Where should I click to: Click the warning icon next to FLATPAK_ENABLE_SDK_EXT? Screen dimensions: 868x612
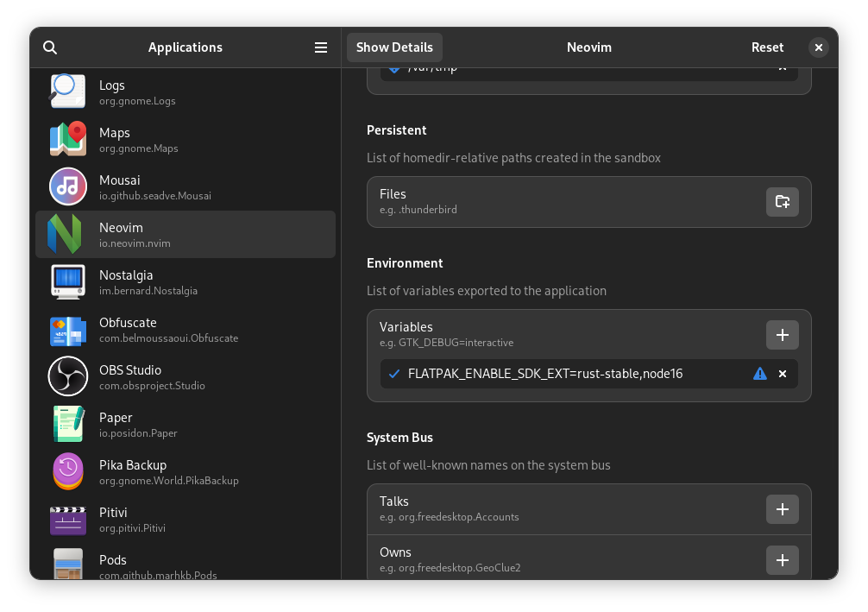click(x=759, y=374)
